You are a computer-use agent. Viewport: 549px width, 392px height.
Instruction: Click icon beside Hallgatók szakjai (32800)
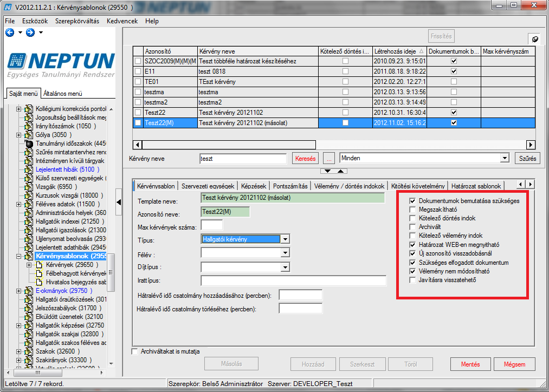(29, 334)
